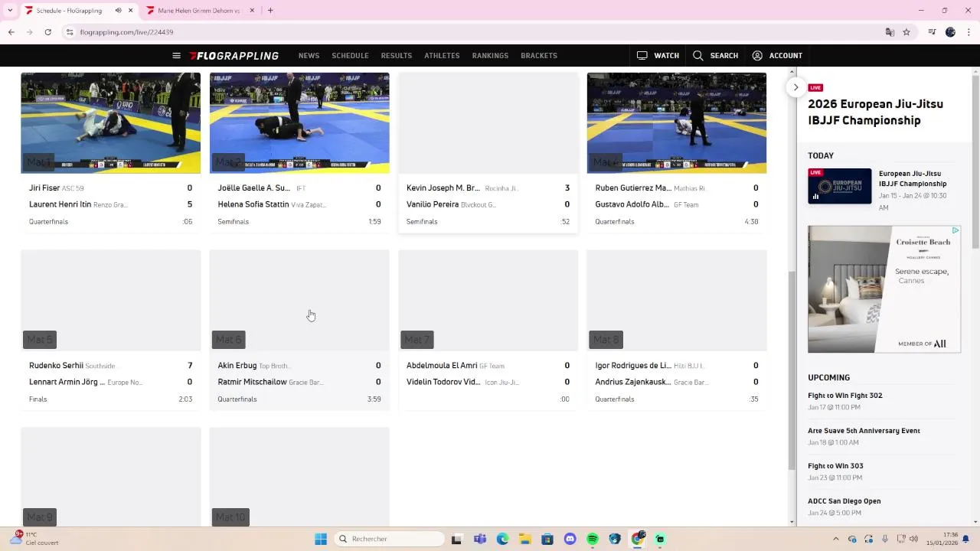Open upcoming event Fight to Win Fight 302

click(845, 396)
